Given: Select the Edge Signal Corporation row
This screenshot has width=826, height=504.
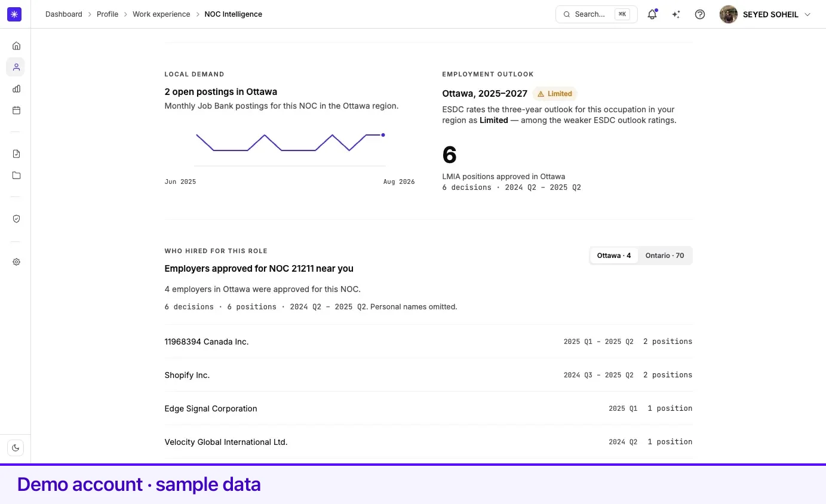Looking at the screenshot, I should coord(428,408).
